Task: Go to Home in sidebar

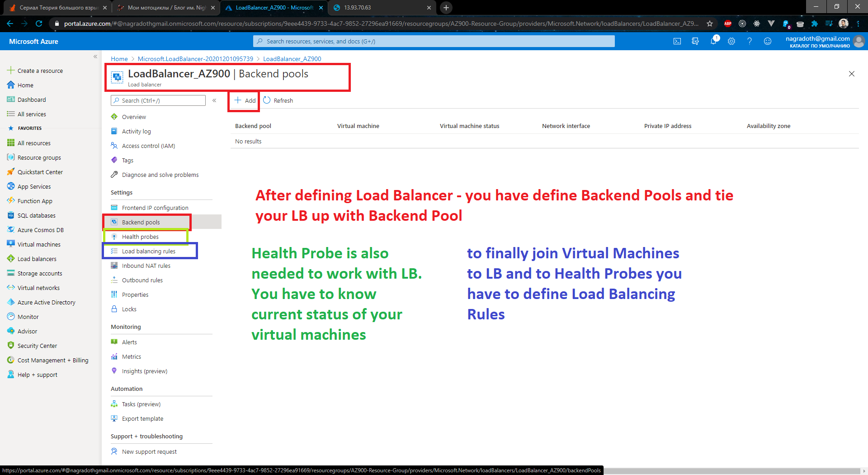Action: tap(20, 85)
